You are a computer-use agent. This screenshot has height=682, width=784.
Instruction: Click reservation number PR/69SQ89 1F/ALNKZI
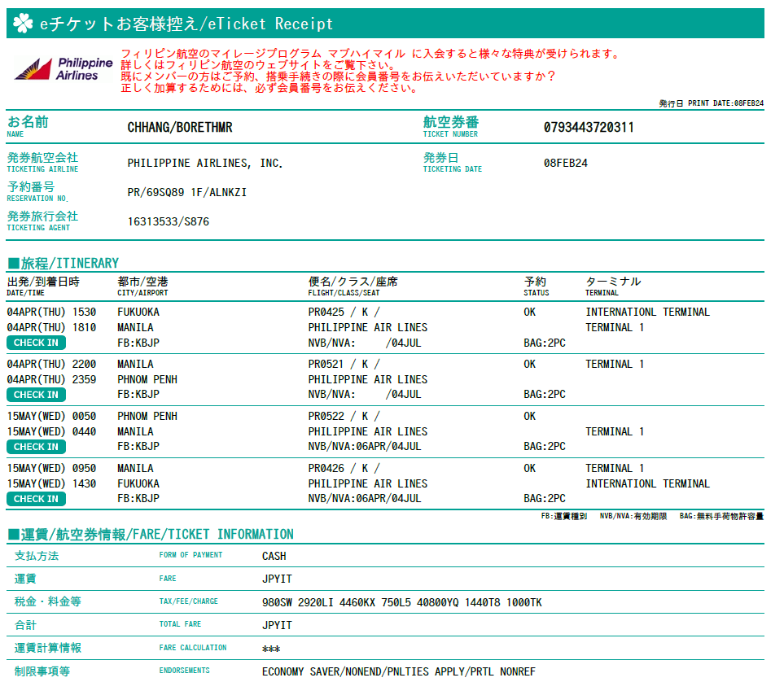(x=186, y=192)
